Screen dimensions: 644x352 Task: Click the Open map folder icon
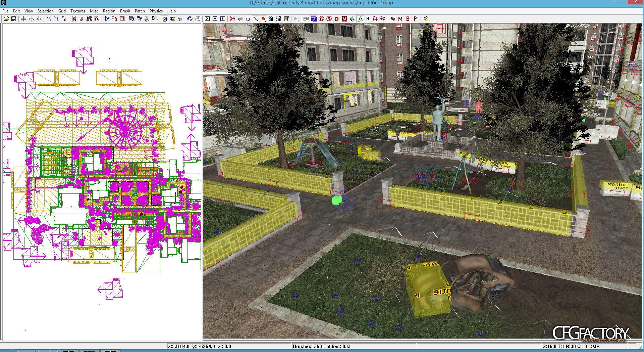6,19
